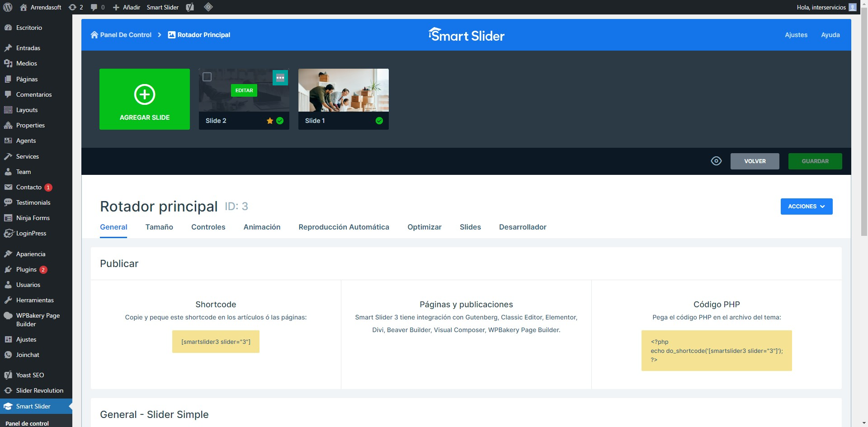868x427 pixels.
Task: Open Team section
Action: (x=36, y=172)
